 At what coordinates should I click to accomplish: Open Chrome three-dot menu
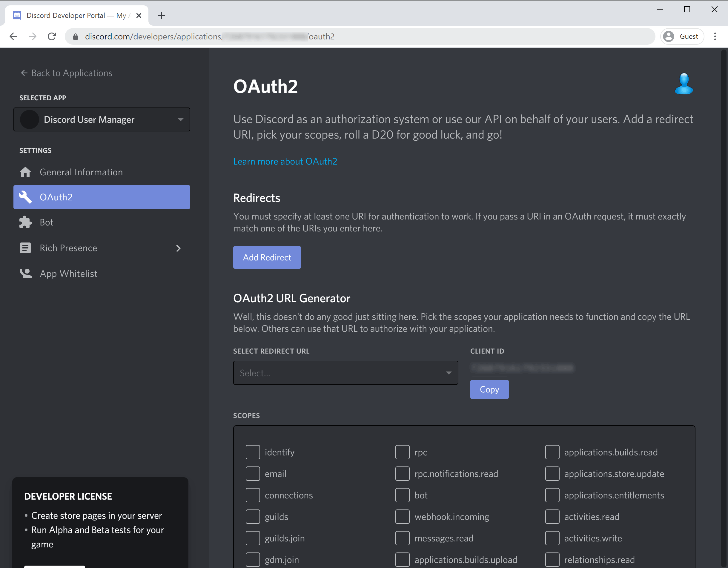click(715, 36)
